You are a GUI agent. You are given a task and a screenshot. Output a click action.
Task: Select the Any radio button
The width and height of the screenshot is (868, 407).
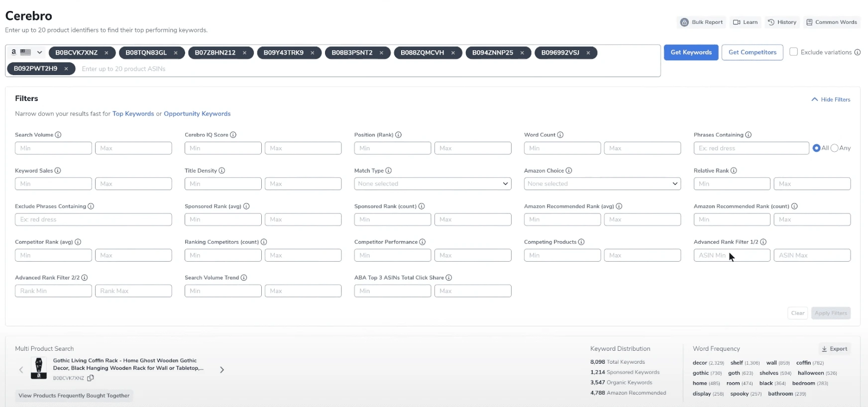click(x=835, y=148)
